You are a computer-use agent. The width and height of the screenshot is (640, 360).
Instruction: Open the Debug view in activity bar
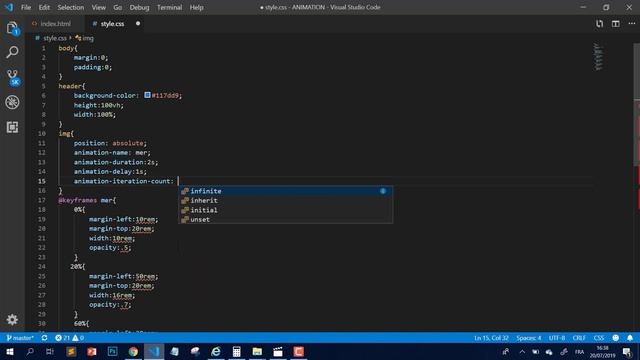[x=12, y=102]
